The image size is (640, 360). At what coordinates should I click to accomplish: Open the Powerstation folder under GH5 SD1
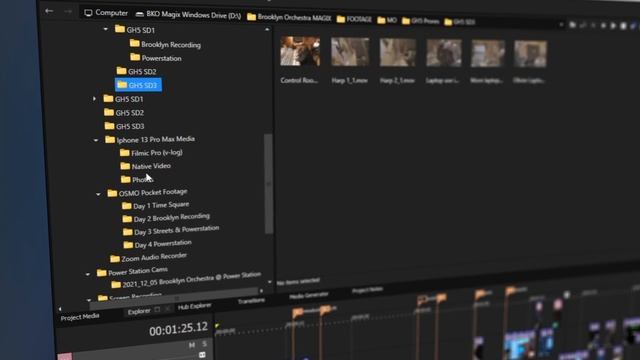(156, 58)
